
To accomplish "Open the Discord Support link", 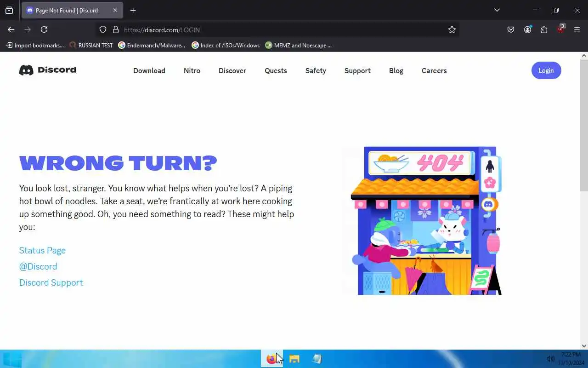I will coord(51,282).
